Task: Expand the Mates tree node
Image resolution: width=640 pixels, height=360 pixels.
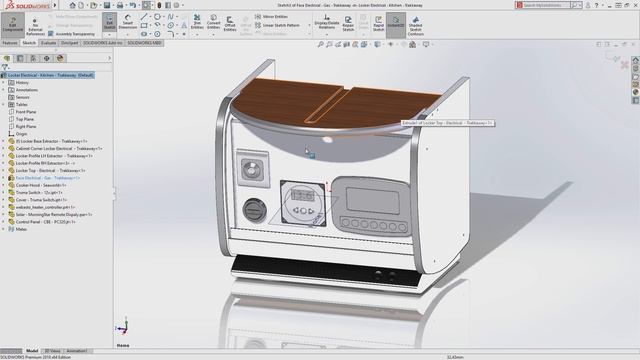Action: coord(4,229)
